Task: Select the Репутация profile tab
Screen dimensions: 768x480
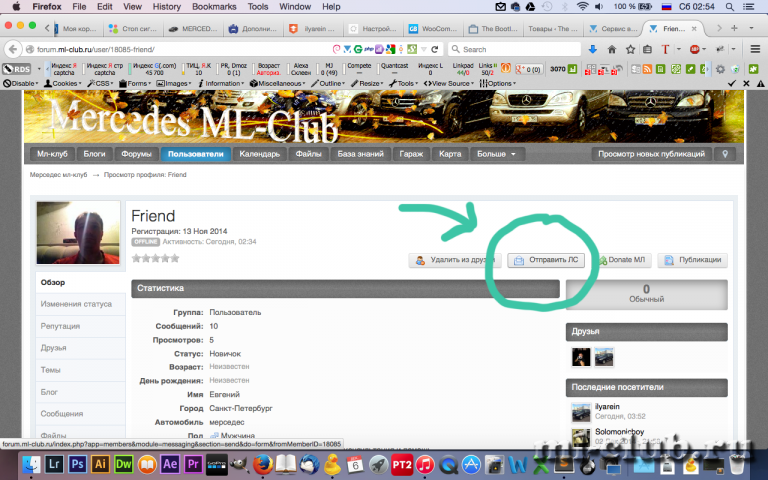Action: (80, 326)
